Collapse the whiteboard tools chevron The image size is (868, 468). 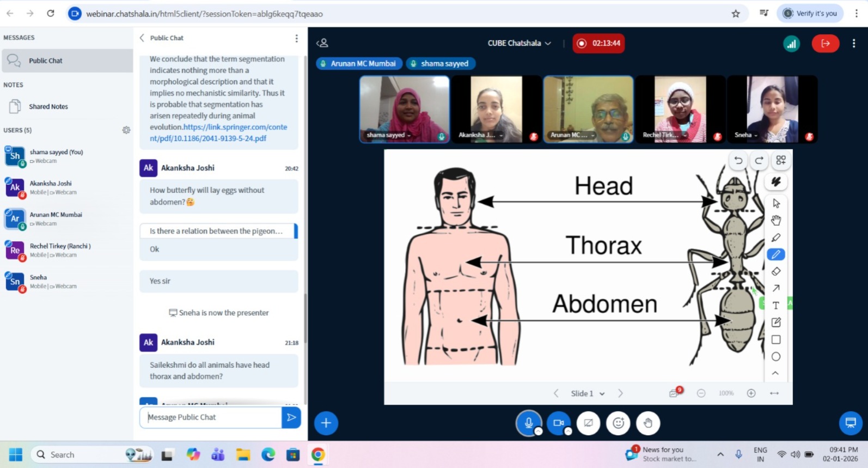pyautogui.click(x=775, y=373)
